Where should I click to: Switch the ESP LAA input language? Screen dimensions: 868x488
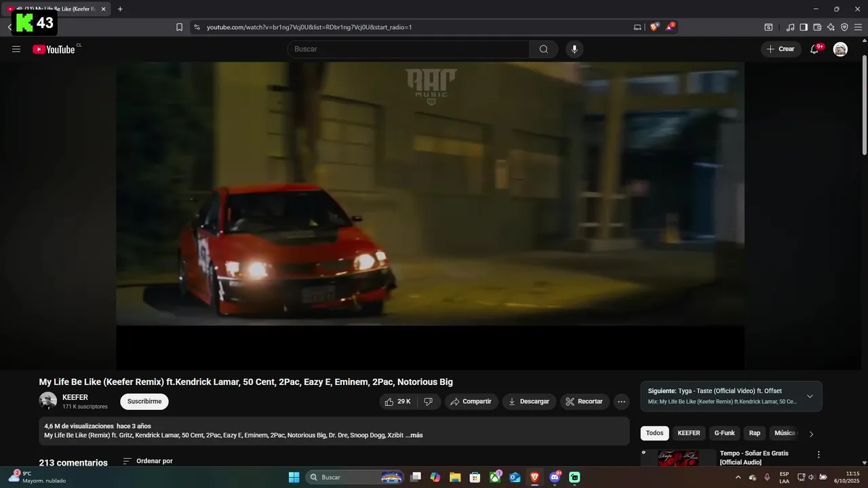[x=784, y=477]
